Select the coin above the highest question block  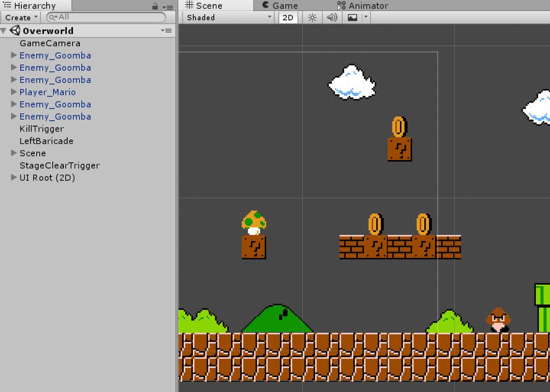coord(399,127)
